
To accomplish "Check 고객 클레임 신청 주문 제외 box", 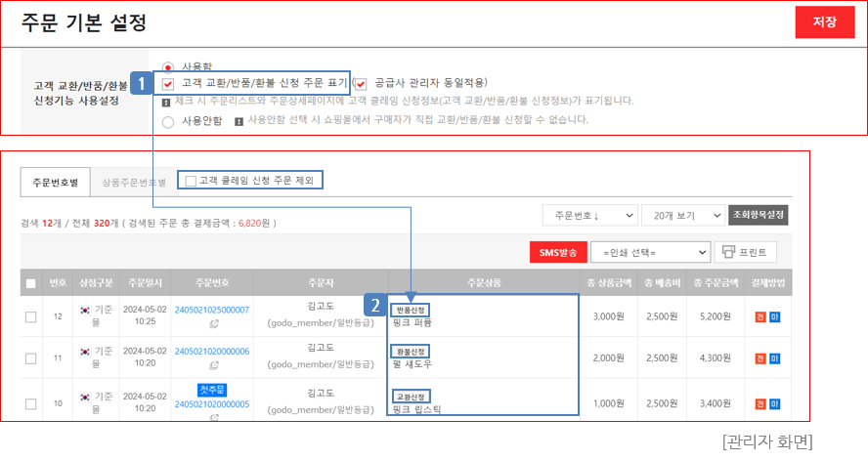I will click(191, 181).
